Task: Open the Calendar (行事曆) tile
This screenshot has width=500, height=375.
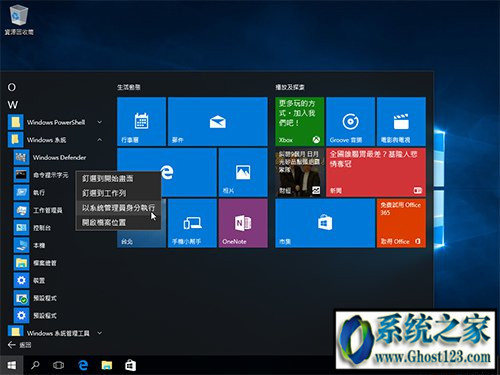Action: click(142, 122)
